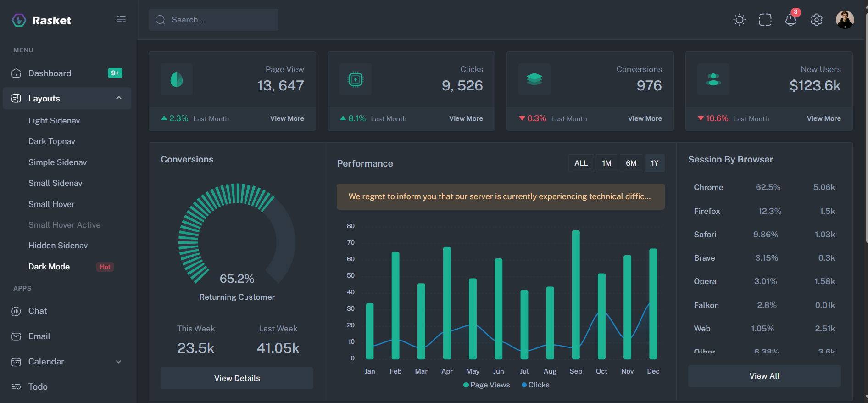Image resolution: width=868 pixels, height=403 pixels.
Task: View More on Conversions card
Action: click(645, 118)
